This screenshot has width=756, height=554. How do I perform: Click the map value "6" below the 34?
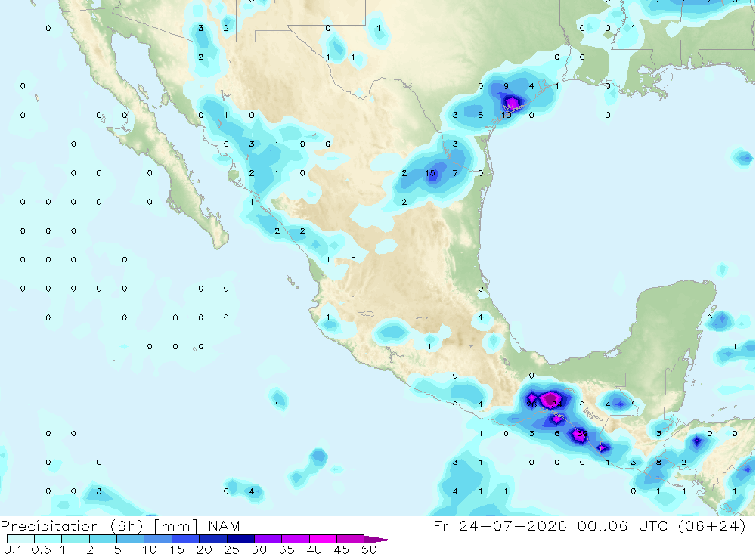click(557, 434)
